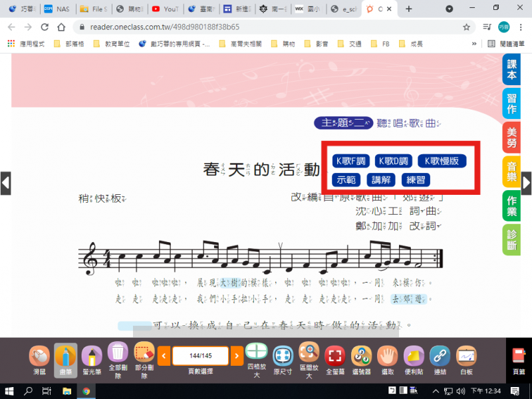Screen dimensions: 532x399
Task: Click the page number field showing 144/145
Action: click(x=200, y=356)
